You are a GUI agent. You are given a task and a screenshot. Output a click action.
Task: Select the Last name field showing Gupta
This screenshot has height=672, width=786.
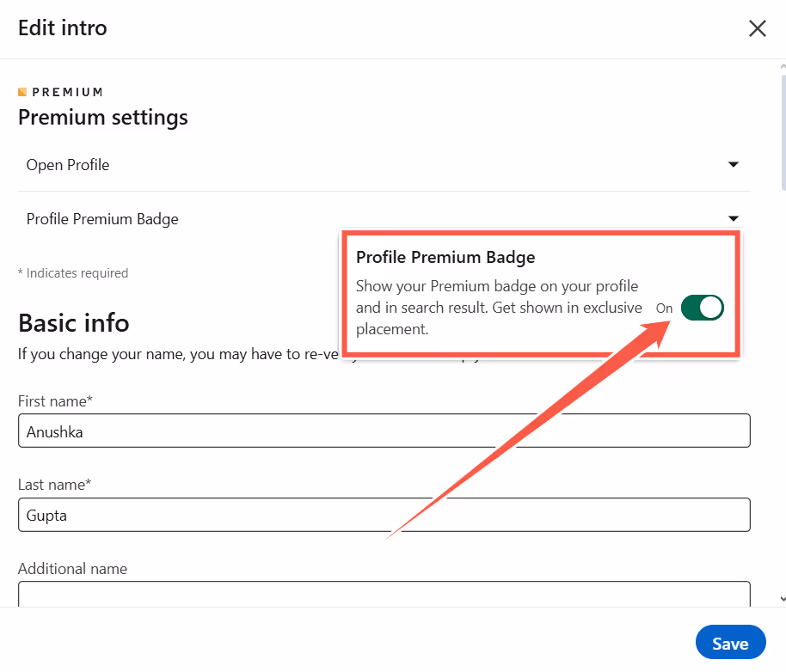point(384,515)
